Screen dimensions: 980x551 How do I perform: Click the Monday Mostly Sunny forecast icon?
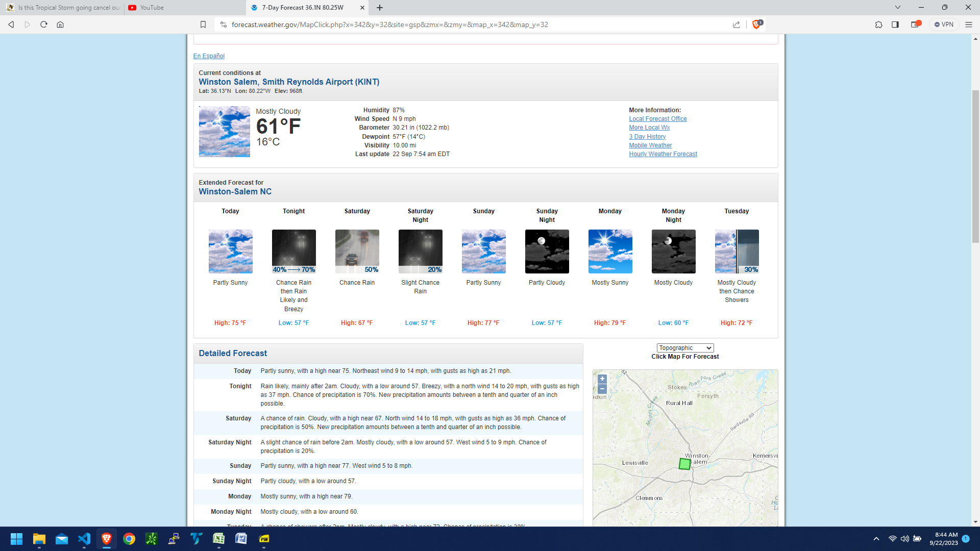(x=610, y=252)
